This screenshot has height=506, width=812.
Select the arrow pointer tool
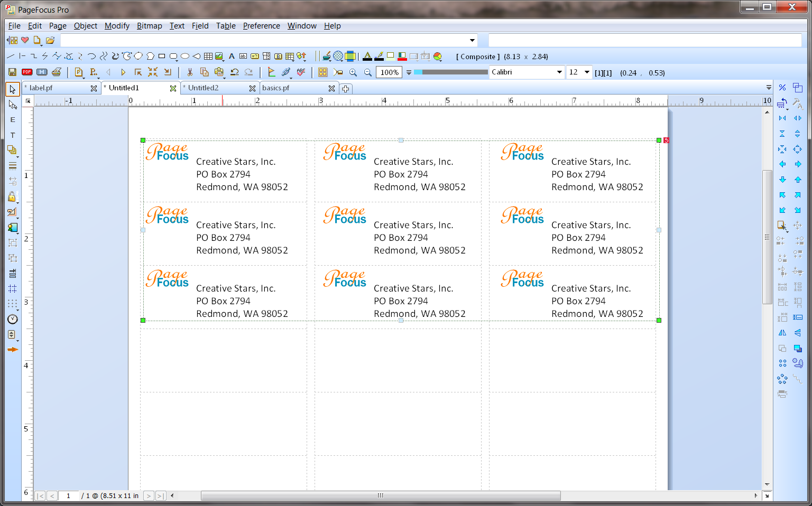tap(13, 89)
